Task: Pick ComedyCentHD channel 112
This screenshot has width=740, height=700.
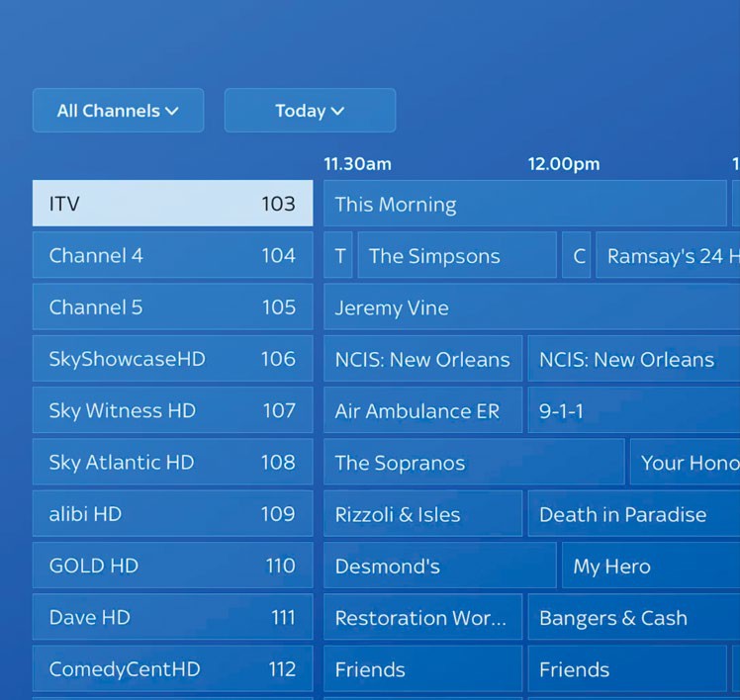Action: [x=172, y=669]
